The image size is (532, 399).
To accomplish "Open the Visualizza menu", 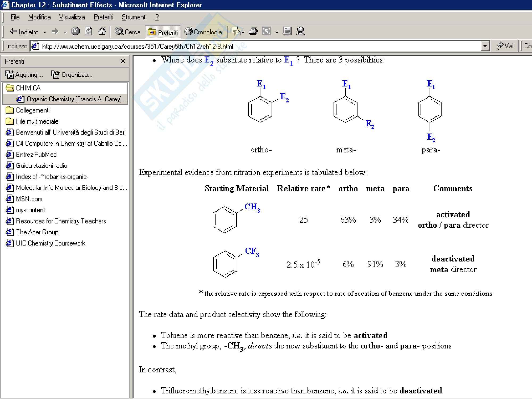I will pos(72,17).
